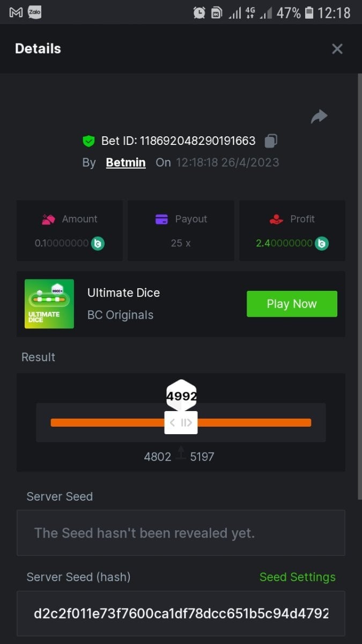Click the Amount currency coin icon
Viewport: 362px width, 644px height.
98,243
